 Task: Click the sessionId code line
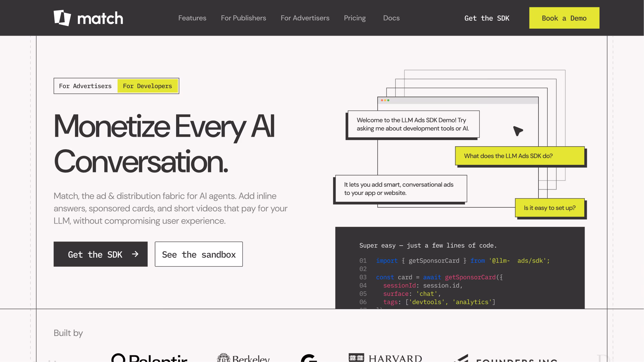(423, 285)
